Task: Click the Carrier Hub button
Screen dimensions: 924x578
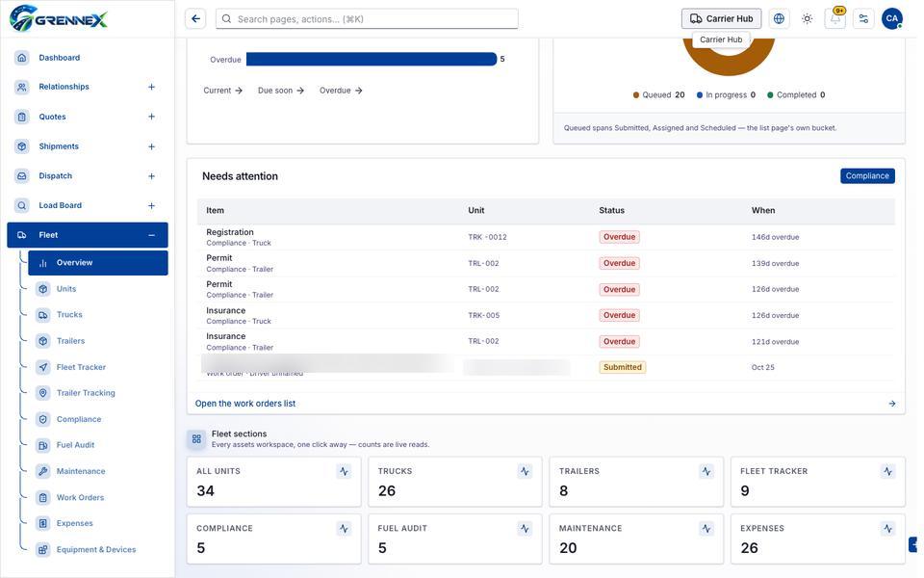Action: (721, 19)
